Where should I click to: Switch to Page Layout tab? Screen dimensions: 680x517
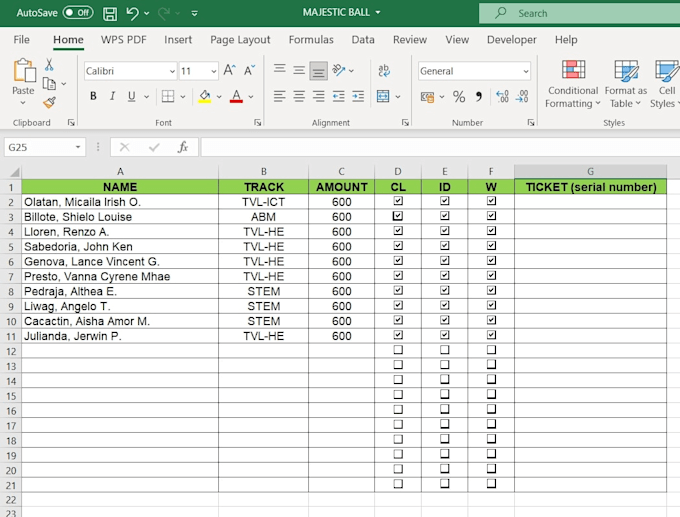240,40
